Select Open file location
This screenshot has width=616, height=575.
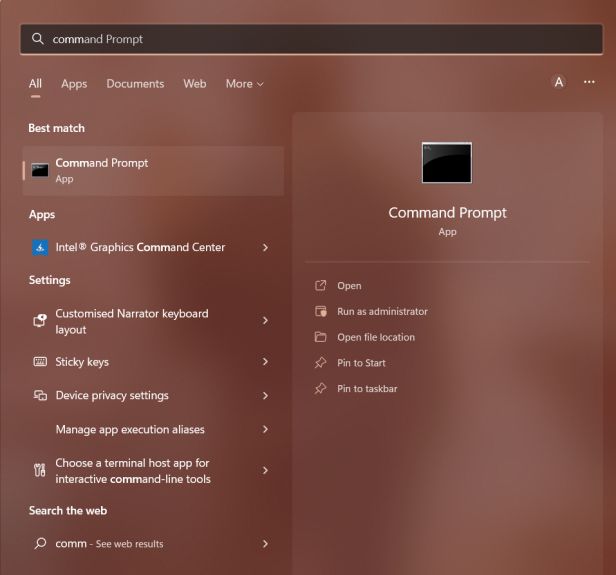376,337
